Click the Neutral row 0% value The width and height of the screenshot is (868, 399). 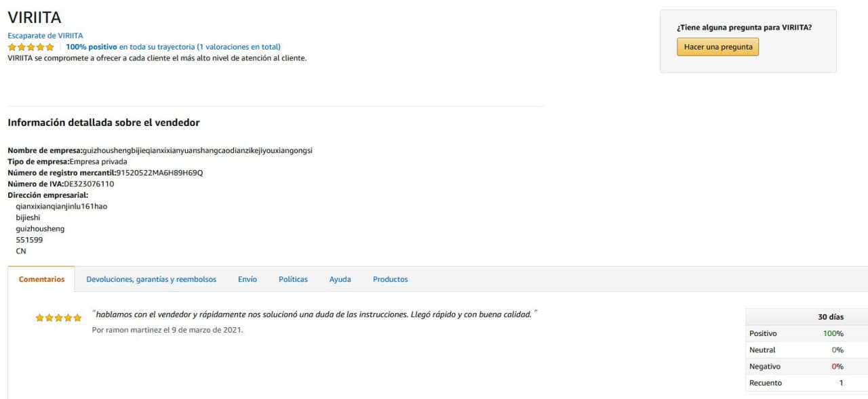(837, 350)
